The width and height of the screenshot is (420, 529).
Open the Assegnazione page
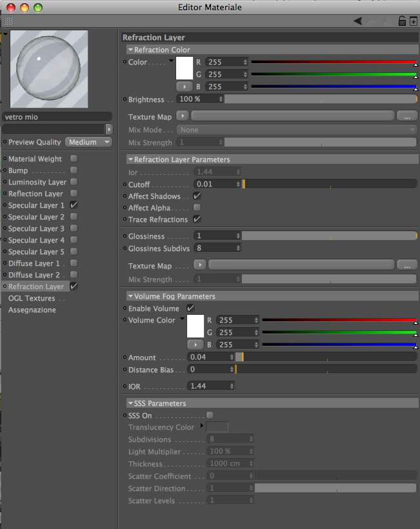tap(32, 310)
